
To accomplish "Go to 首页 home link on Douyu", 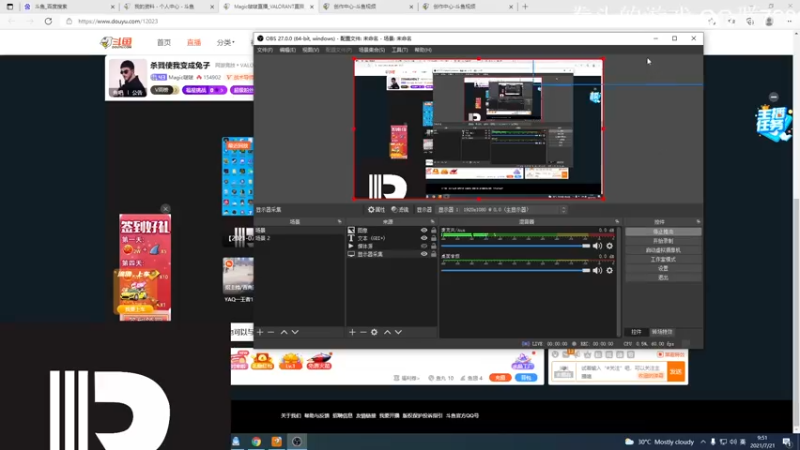I will pyautogui.click(x=164, y=43).
